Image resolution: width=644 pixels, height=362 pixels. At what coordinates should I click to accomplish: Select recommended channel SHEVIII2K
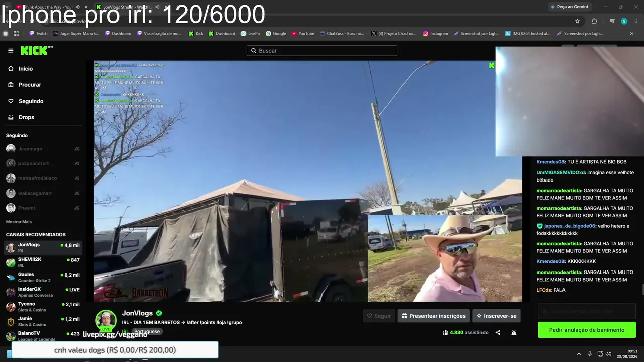pyautogui.click(x=42, y=262)
